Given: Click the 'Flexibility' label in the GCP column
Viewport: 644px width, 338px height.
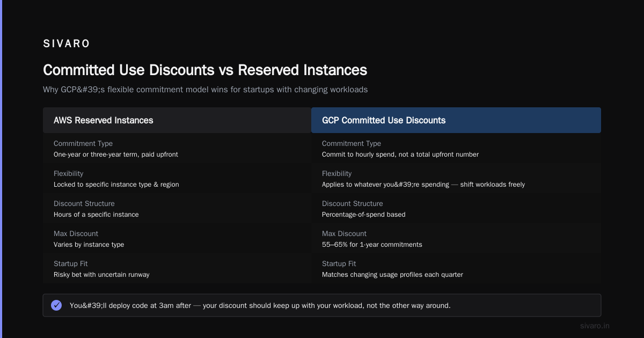Looking at the screenshot, I should (x=337, y=174).
